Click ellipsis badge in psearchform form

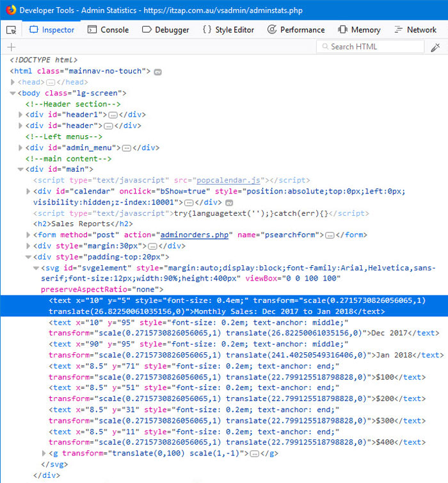(330, 235)
